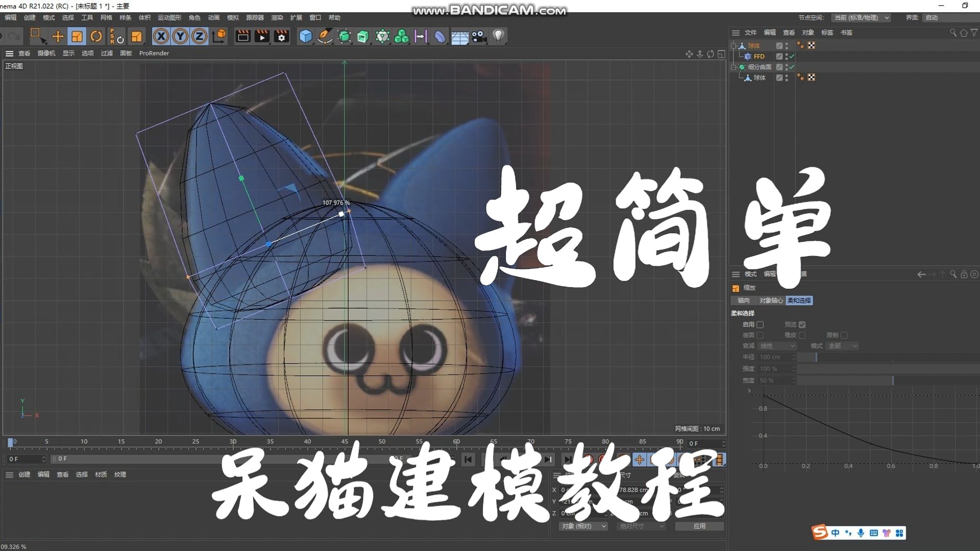Image resolution: width=980 pixels, height=551 pixels.
Task: Select the Rotate tool
Action: (96, 36)
